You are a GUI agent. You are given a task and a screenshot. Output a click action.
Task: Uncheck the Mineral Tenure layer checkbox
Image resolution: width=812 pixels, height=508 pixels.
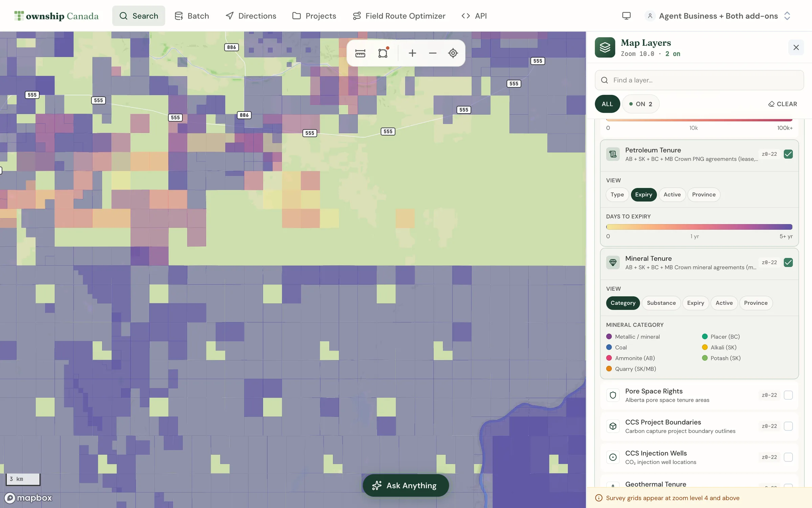click(x=788, y=262)
